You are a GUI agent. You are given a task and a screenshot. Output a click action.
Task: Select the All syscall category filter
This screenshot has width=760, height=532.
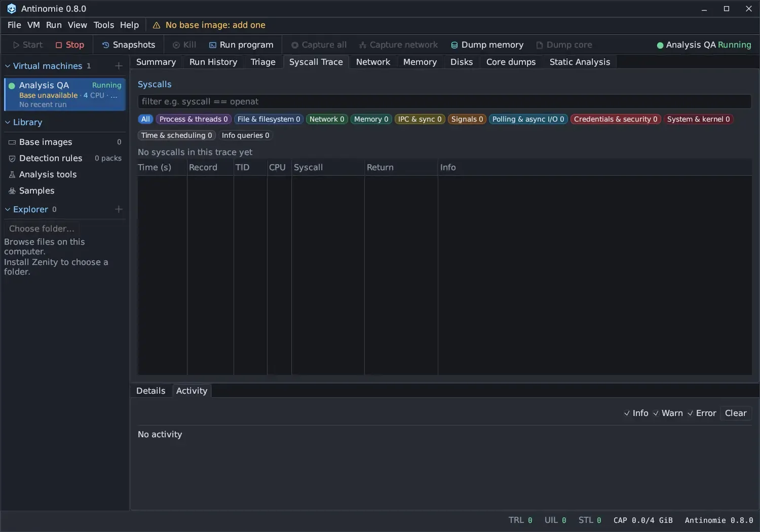(145, 119)
